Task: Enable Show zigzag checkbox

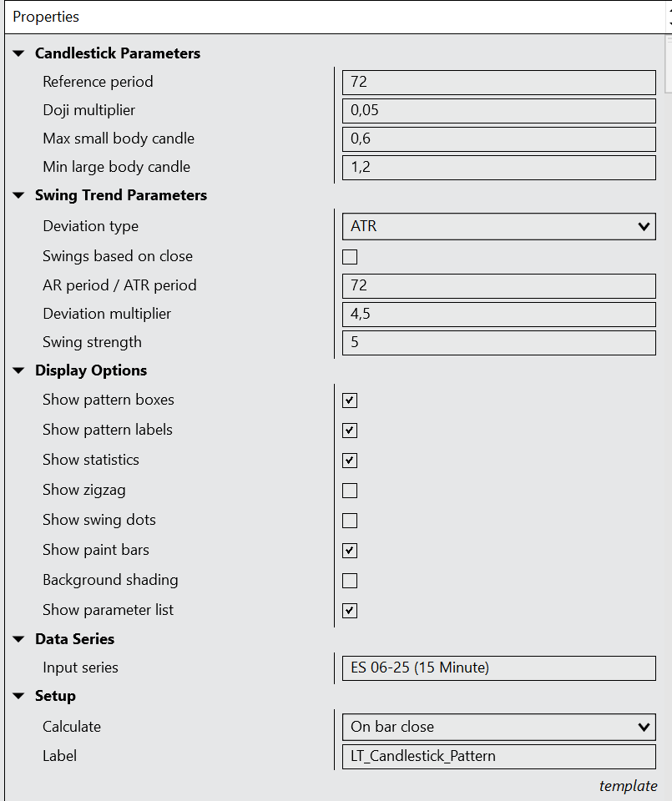Action: click(350, 491)
